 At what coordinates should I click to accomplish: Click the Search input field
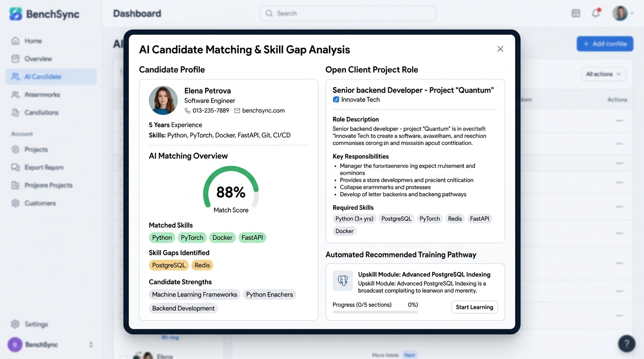(348, 14)
